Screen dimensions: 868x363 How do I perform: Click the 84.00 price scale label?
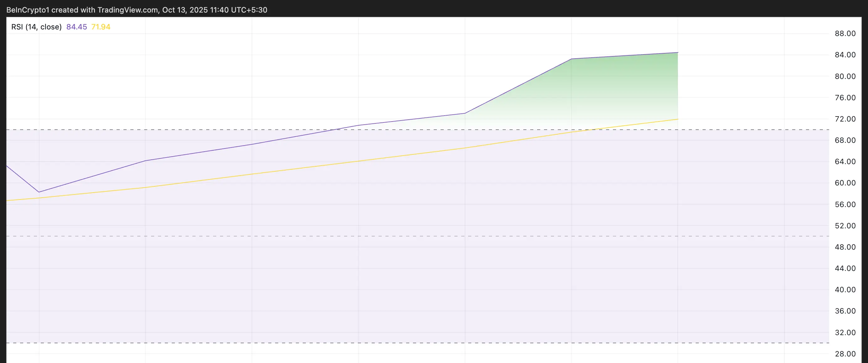pos(845,55)
